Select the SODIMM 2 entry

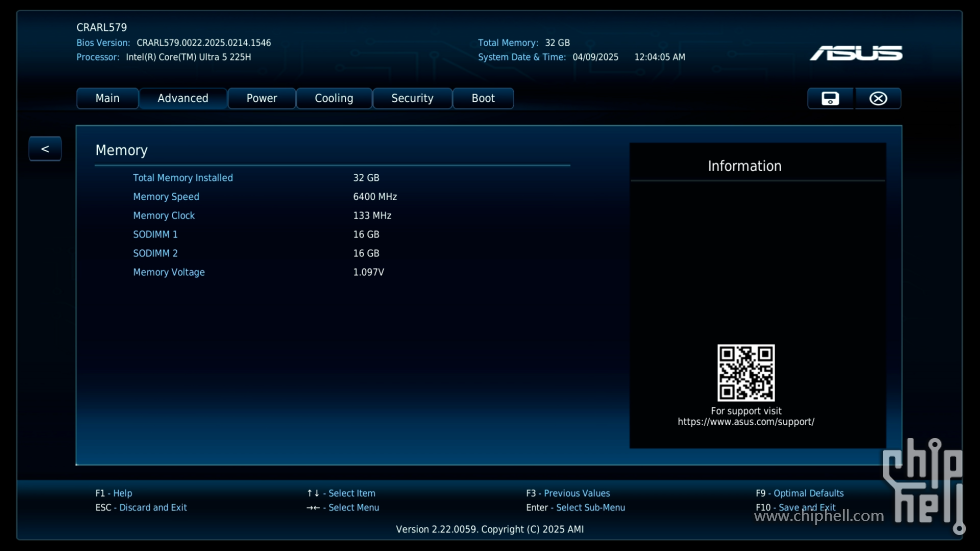[155, 253]
